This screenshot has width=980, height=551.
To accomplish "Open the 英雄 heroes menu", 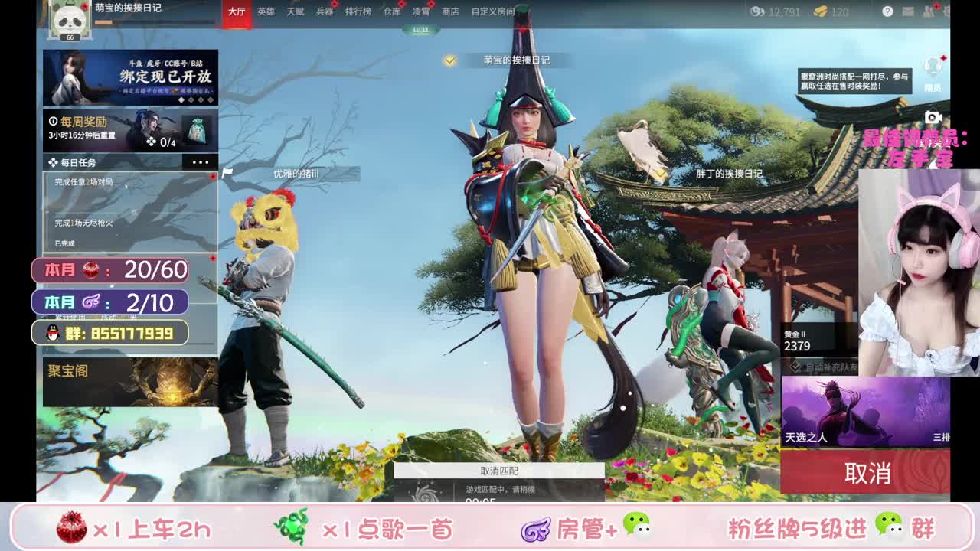I will [268, 11].
